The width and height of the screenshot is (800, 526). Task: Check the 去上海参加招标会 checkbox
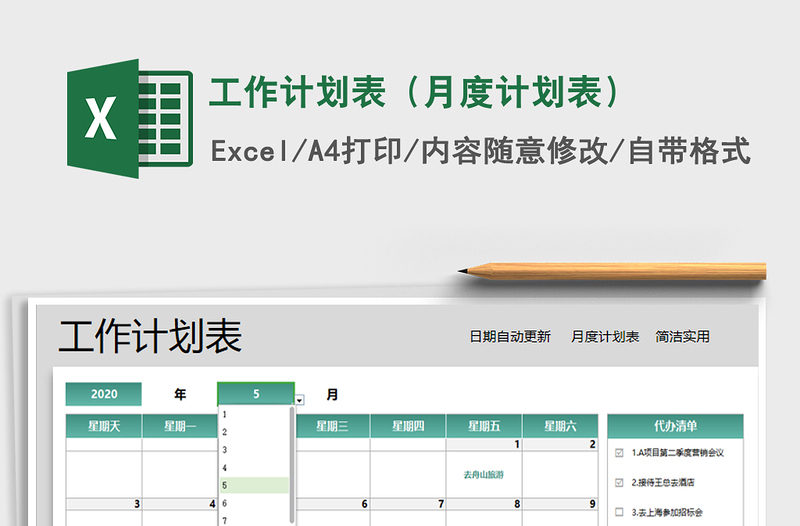(620, 511)
